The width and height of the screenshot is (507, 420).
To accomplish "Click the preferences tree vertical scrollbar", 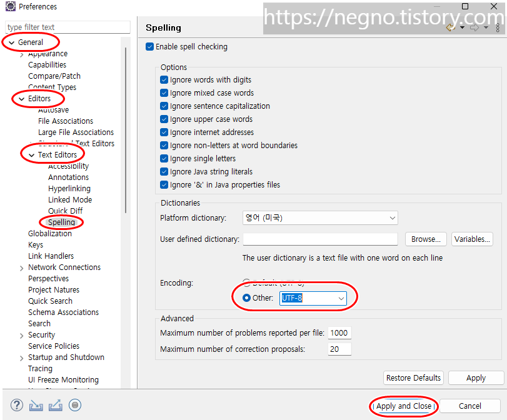I will (126, 130).
